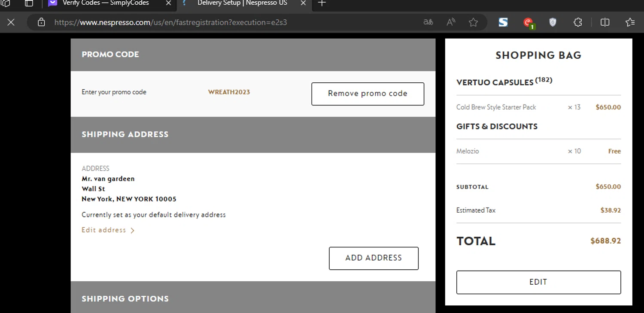The height and width of the screenshot is (313, 644).
Task: Click the Melozio quantity × 10
Action: 574,151
